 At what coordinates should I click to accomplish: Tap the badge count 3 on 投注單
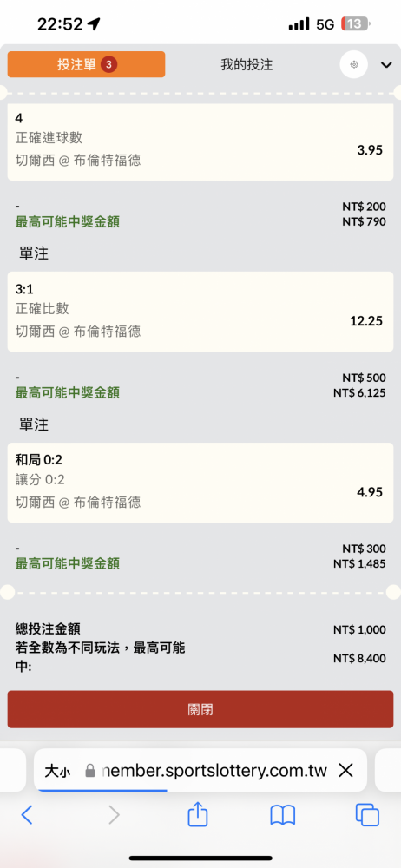click(108, 65)
